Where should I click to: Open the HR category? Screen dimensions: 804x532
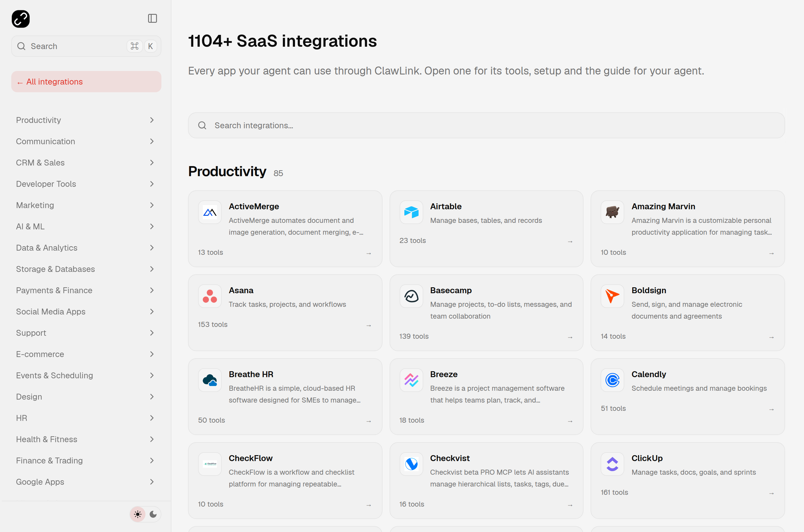click(x=86, y=418)
